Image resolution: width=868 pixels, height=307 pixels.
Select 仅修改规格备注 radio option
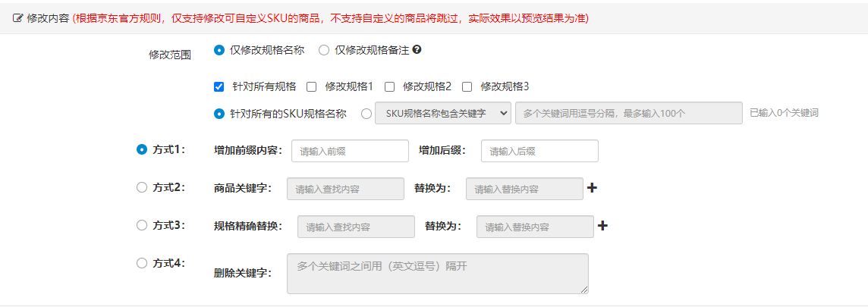pyautogui.click(x=324, y=50)
